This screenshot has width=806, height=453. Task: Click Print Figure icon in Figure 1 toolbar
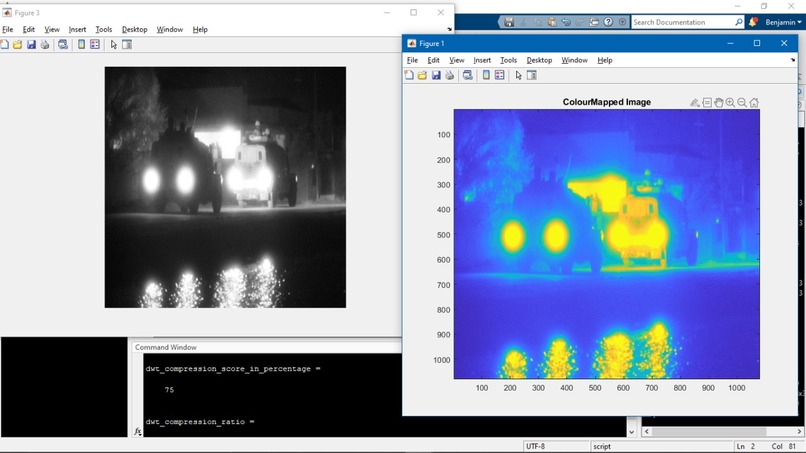coord(450,76)
